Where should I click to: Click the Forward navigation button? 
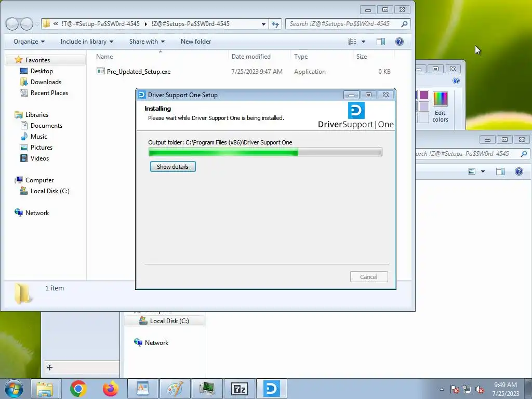click(26, 24)
